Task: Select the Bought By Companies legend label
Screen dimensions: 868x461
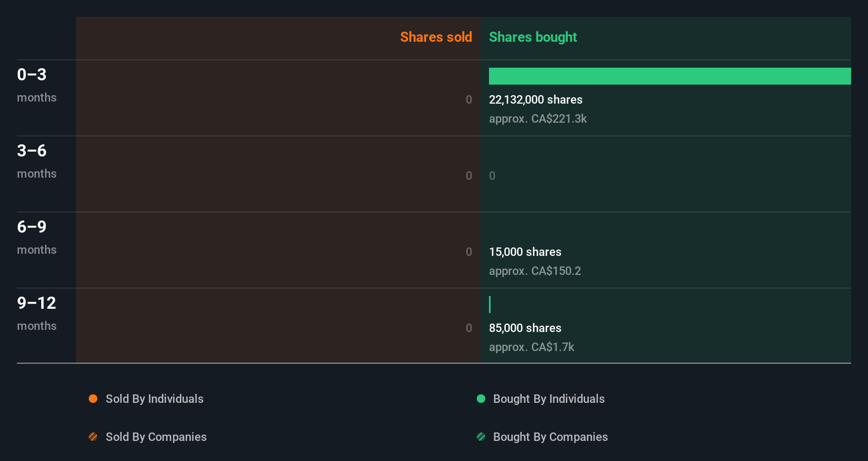Action: click(x=550, y=437)
